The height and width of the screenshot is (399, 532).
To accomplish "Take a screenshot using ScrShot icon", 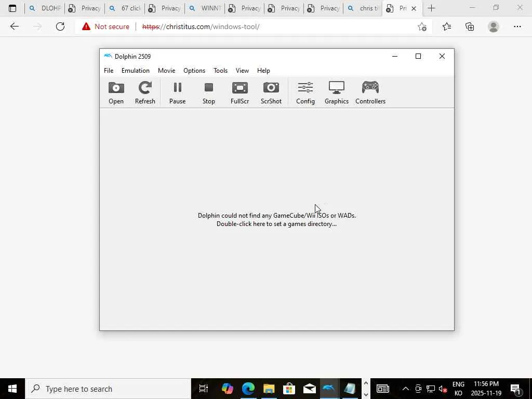I will (271, 92).
